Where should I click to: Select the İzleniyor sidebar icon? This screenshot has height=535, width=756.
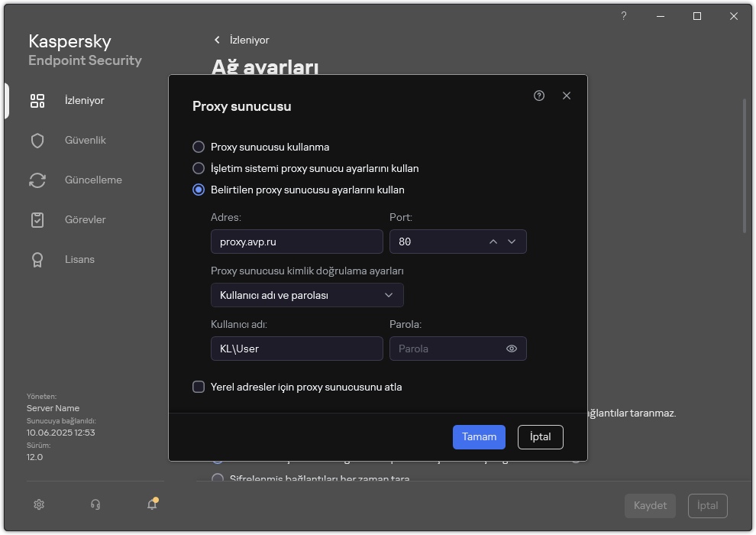click(x=37, y=100)
